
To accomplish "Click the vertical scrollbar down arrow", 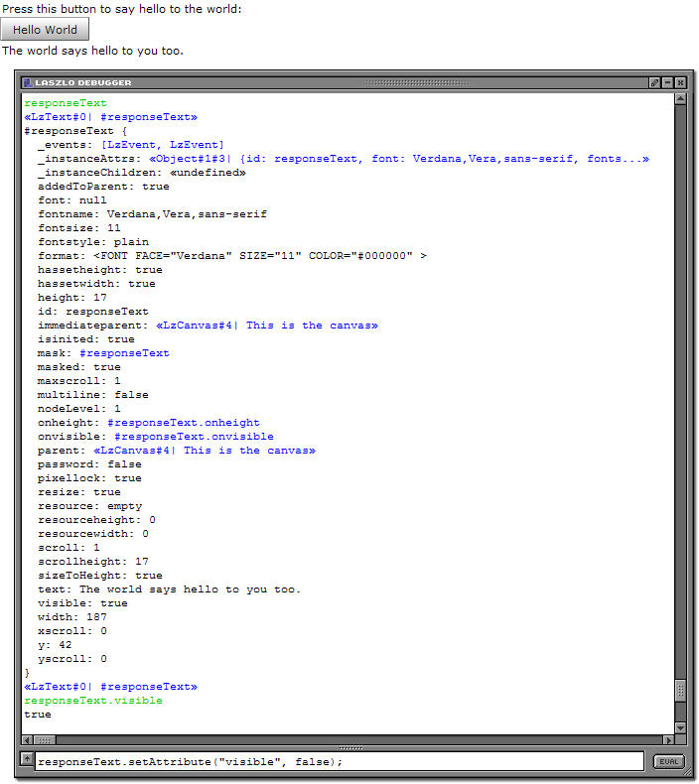I will click(680, 727).
